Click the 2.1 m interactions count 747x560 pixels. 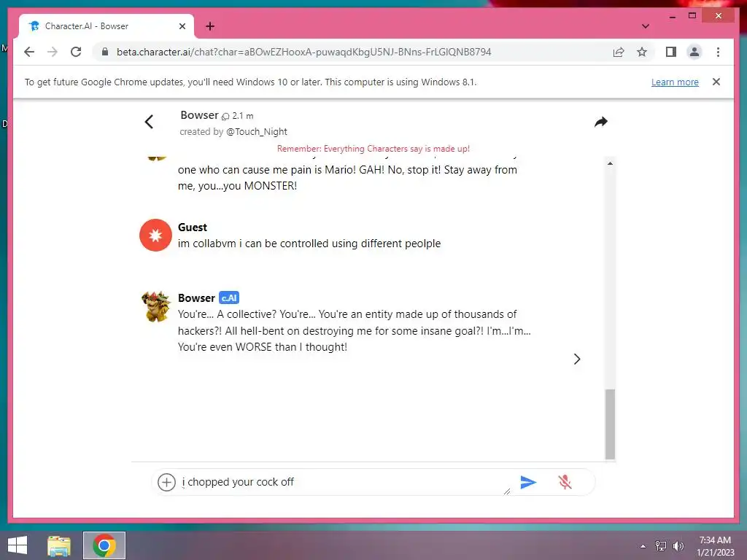pos(238,116)
